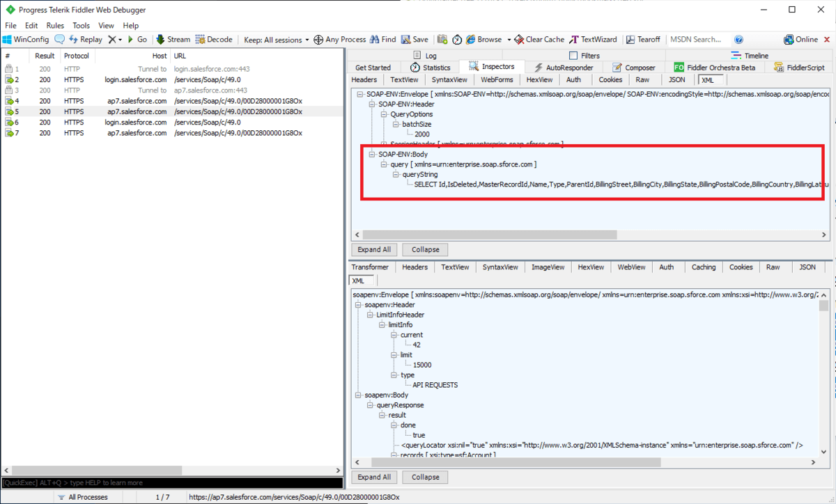Save sessions with the Save button
This screenshot has height=504, width=836.
click(415, 40)
